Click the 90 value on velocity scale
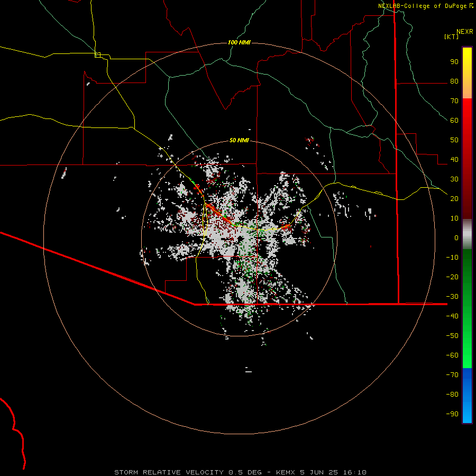This screenshot has width=476, height=476. 454,62
